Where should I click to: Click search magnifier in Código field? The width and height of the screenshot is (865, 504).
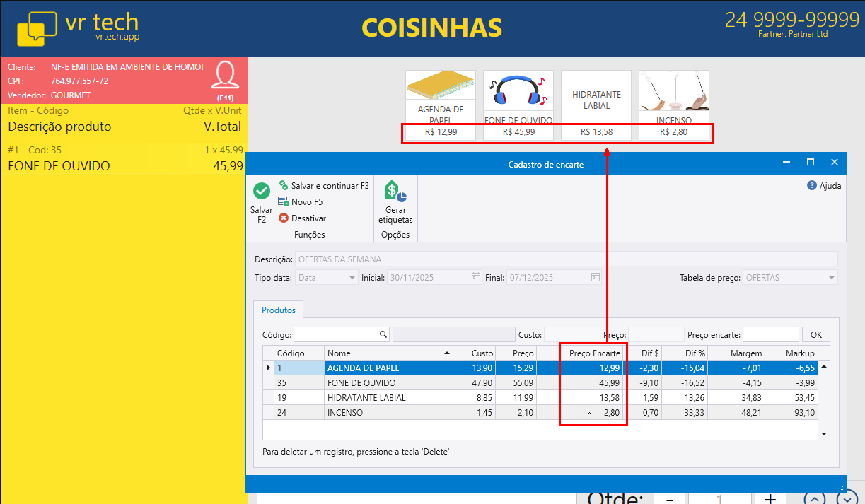(383, 334)
